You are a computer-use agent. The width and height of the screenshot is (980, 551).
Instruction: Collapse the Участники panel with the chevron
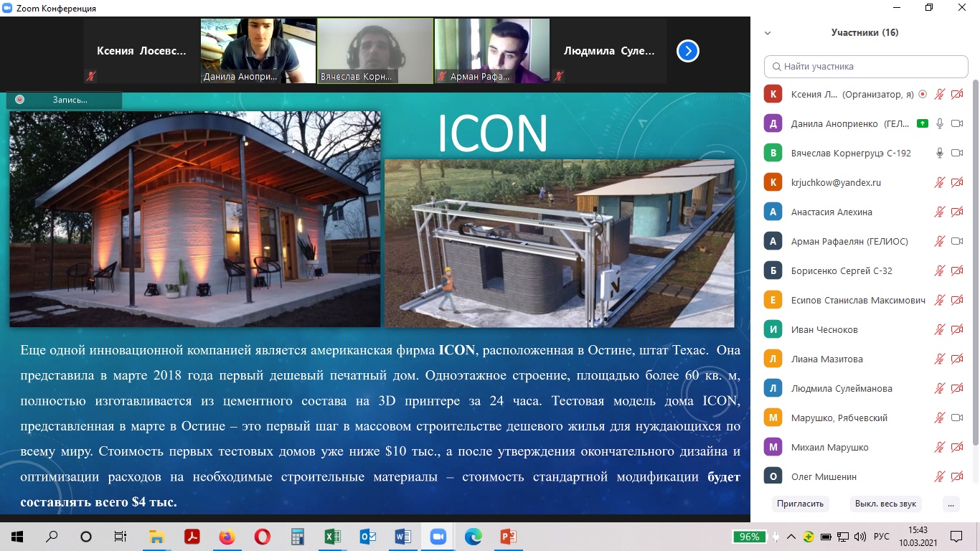(768, 33)
